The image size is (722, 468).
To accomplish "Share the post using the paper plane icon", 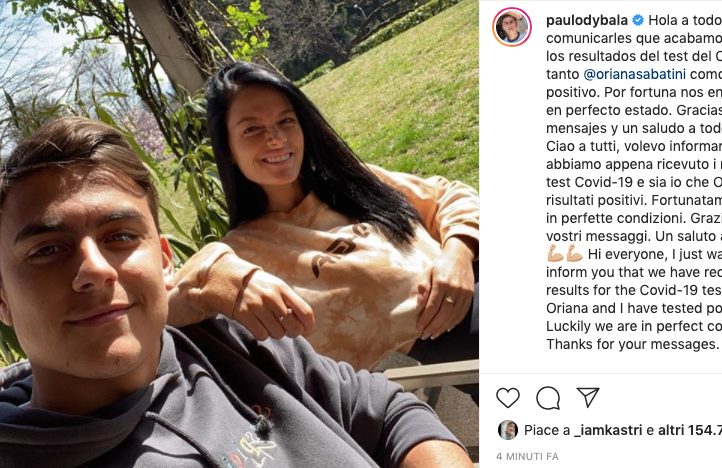I will coord(588,397).
